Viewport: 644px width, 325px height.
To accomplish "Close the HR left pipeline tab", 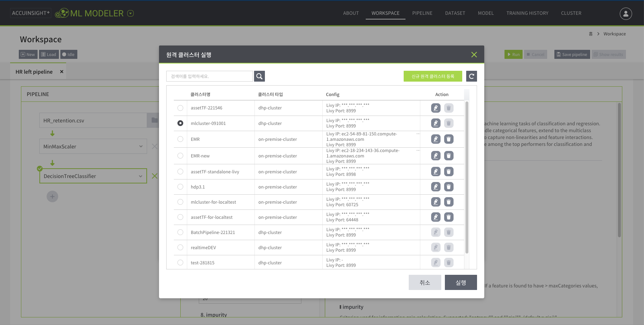I will tap(62, 71).
